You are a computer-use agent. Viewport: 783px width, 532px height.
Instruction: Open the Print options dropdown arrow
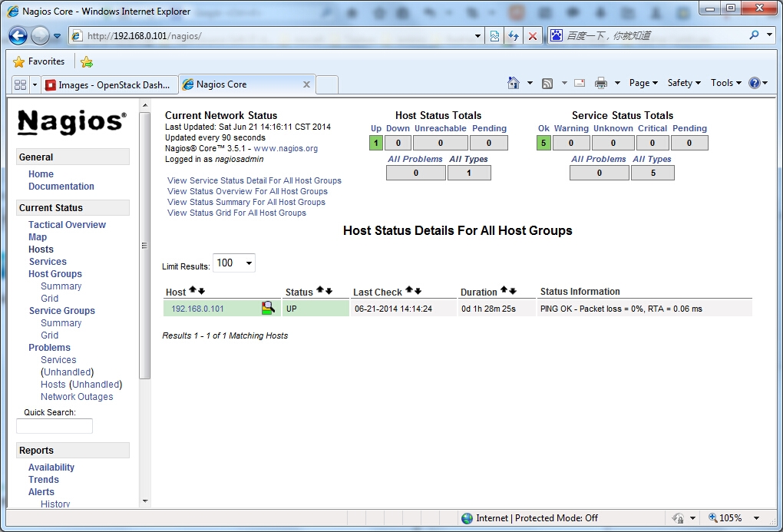pos(617,83)
